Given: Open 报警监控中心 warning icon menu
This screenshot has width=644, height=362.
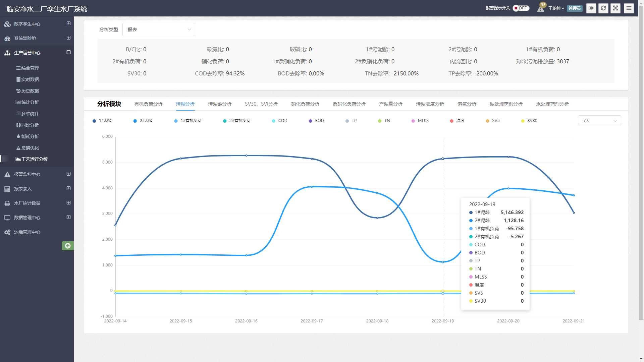Looking at the screenshot, I should [7, 174].
